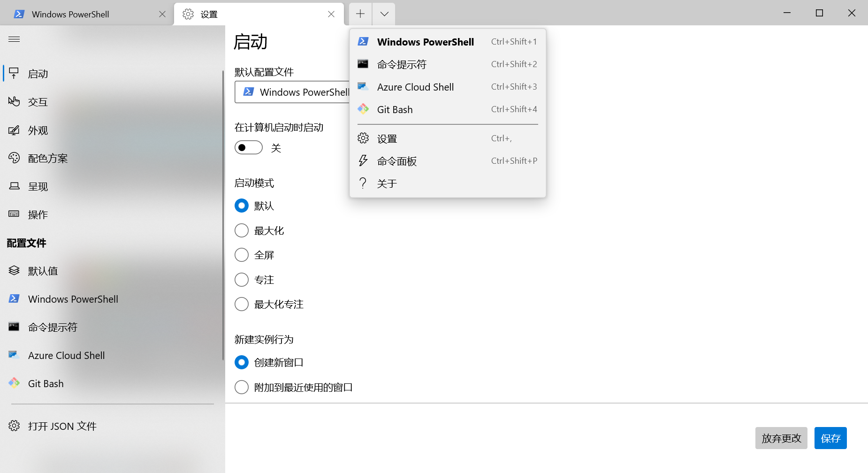Screen dimensions: 868x473
Task: Minimize the terminal window
Action: tap(787, 13)
